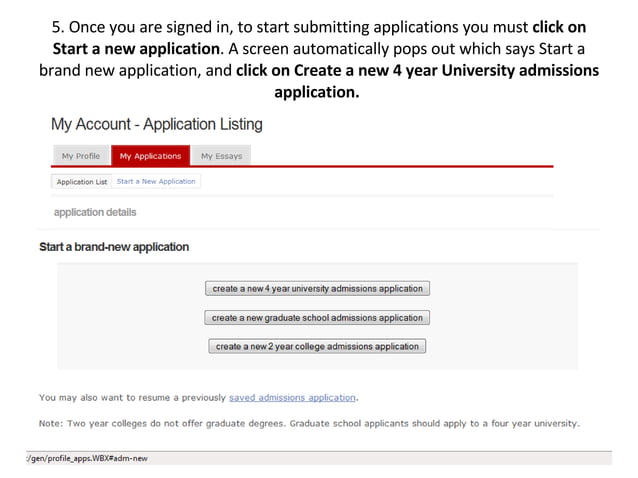
Task: Switch to the My Essays tab
Action: (221, 156)
